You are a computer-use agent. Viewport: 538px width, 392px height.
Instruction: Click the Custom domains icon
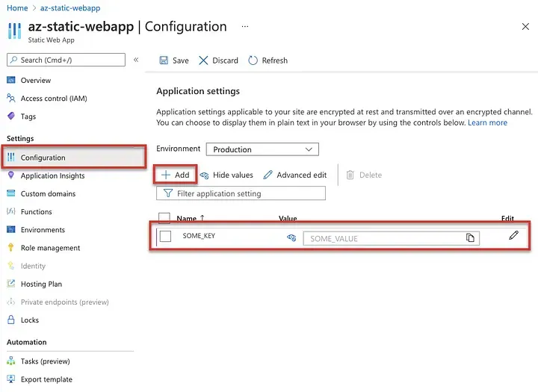click(11, 193)
